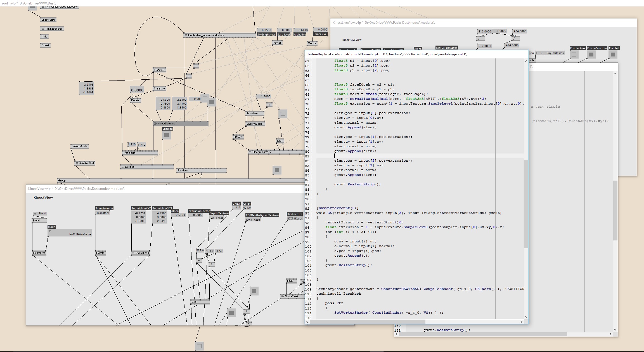The width and height of the screenshot is (644, 352).
Task: Click the NoiseFloat module node icon
Action: point(283,296)
